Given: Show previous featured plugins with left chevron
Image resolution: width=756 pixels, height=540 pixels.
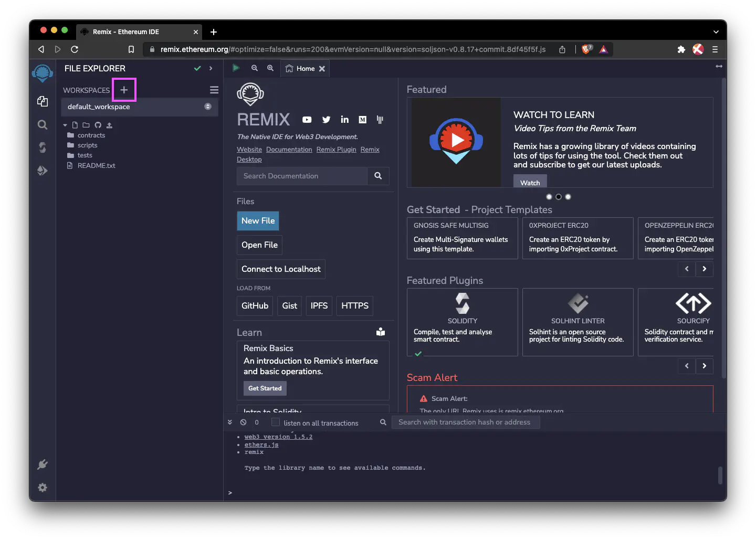Looking at the screenshot, I should [x=687, y=366].
